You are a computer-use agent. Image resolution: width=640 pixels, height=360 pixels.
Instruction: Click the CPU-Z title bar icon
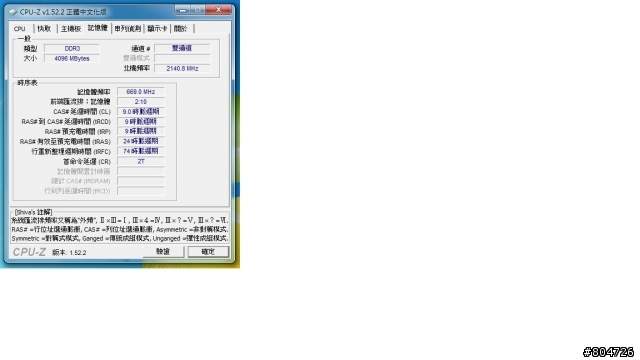pyautogui.click(x=13, y=12)
